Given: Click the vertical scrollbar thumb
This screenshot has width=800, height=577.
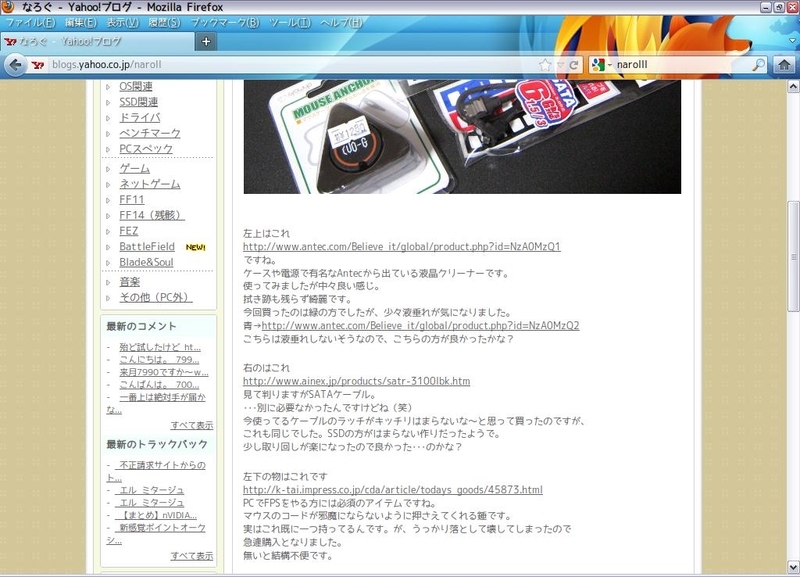Looking at the screenshot, I should point(793,256).
